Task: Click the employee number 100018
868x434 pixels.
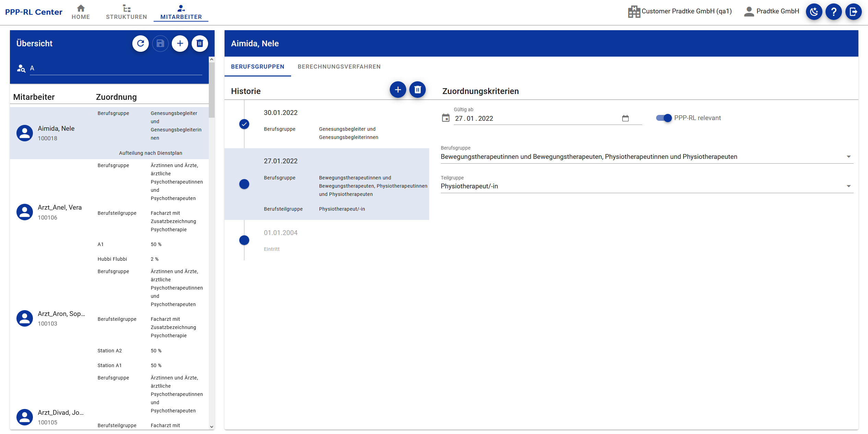Action: coord(48,138)
